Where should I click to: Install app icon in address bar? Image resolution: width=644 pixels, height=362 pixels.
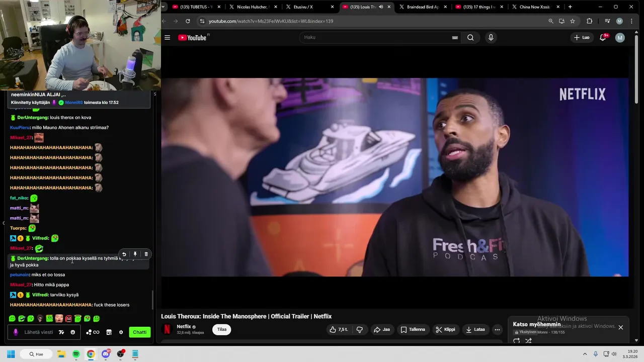561,21
